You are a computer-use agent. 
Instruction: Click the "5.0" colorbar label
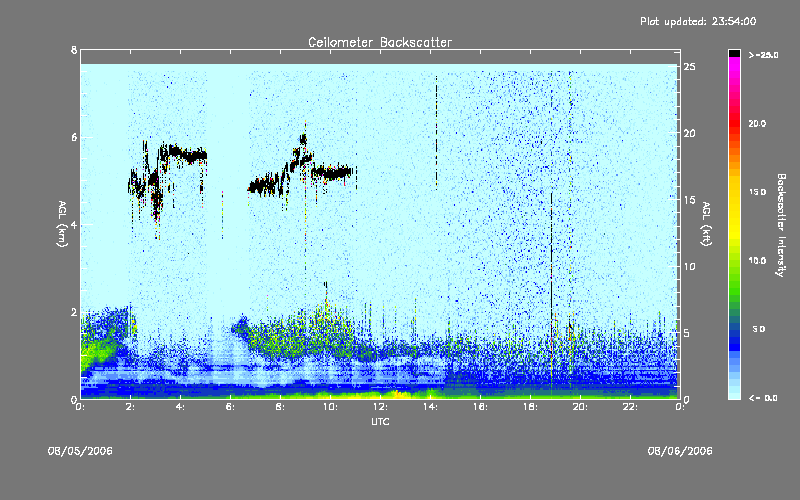point(759,329)
